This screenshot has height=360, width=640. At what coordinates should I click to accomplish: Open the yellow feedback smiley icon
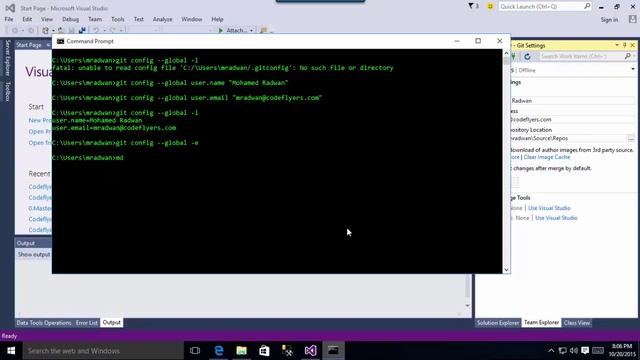(490, 7)
